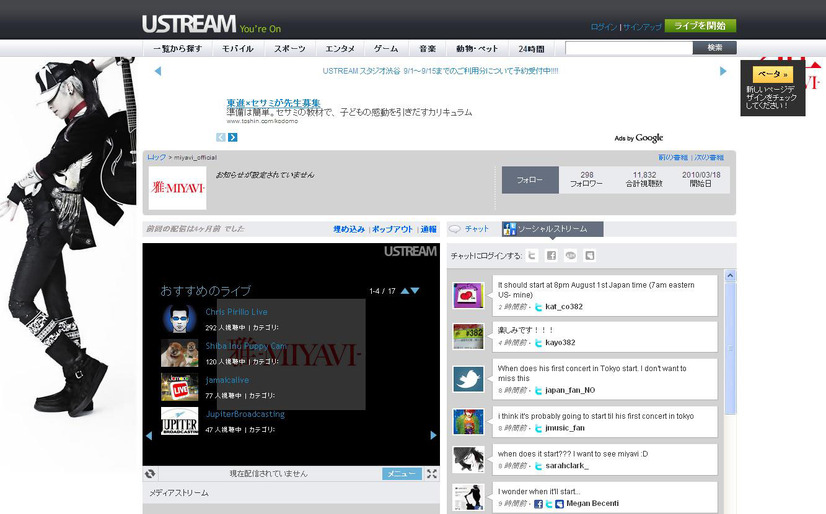The width and height of the screenshot is (826, 514).
Task: Click the サインアップ link
Action: 642,27
